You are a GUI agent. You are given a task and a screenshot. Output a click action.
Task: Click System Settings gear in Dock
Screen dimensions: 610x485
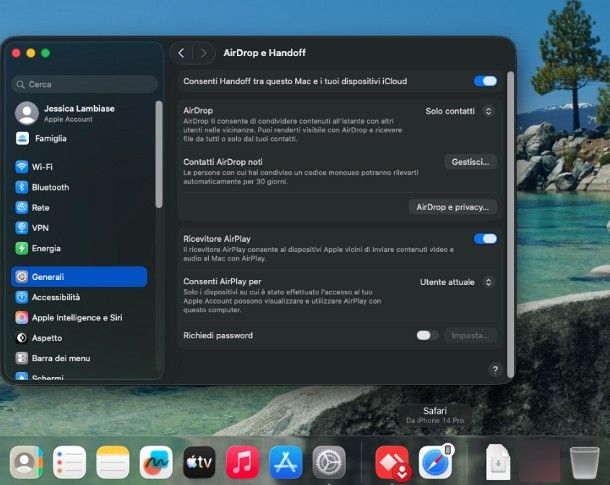tap(329, 462)
